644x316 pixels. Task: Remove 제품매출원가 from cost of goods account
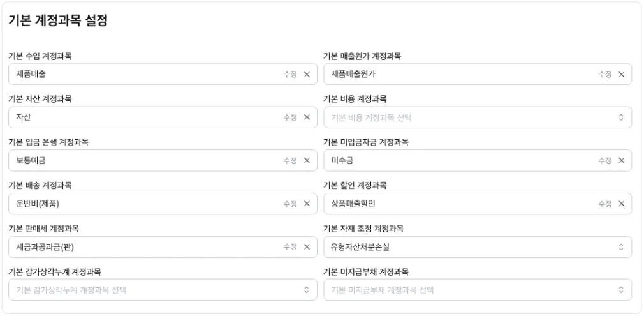click(x=621, y=74)
